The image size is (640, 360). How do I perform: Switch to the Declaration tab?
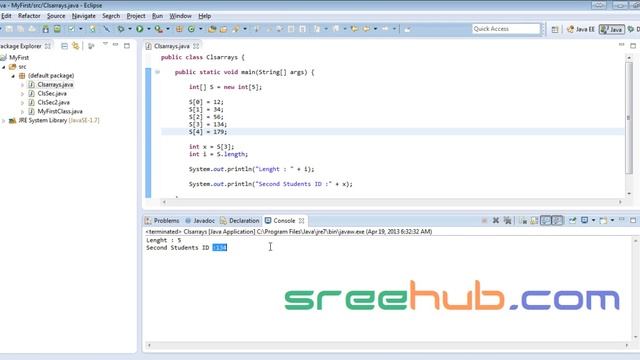240,220
